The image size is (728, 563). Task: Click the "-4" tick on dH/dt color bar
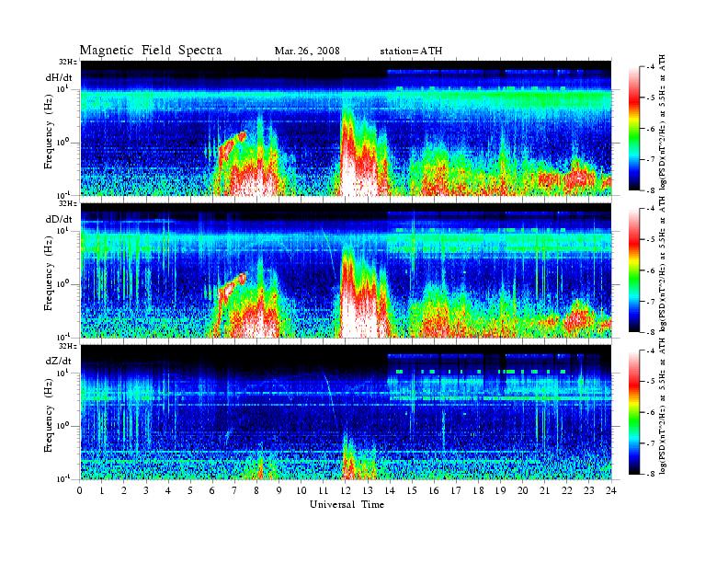pyautogui.click(x=651, y=67)
